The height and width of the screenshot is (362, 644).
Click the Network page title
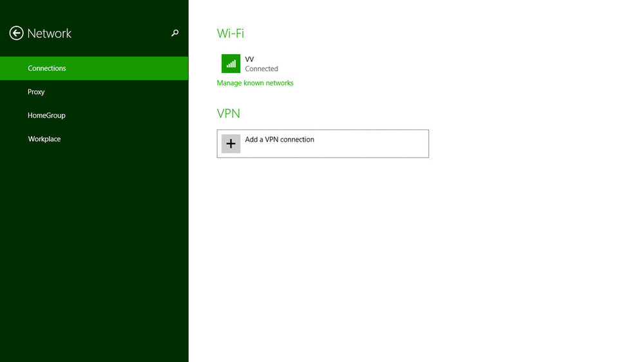[50, 33]
